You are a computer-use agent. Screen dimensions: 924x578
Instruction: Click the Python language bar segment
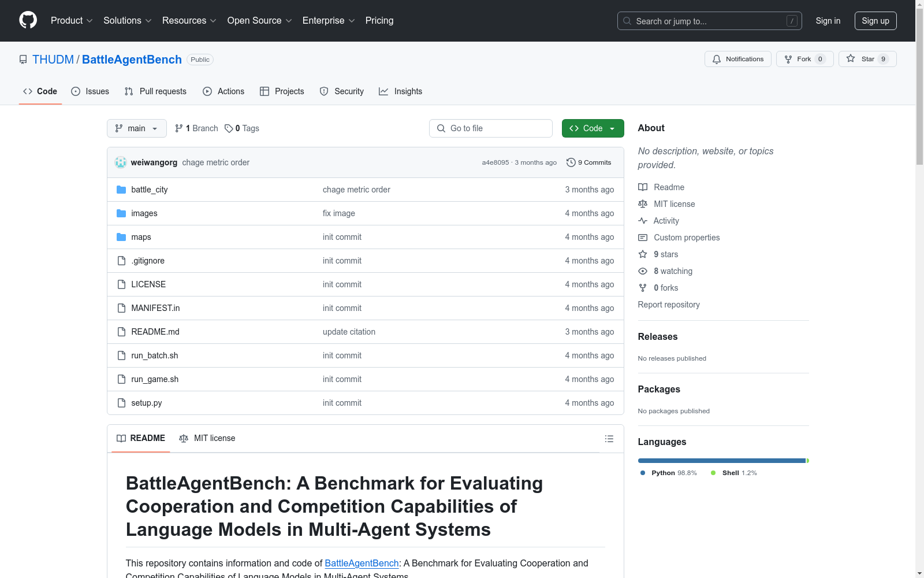coord(722,461)
